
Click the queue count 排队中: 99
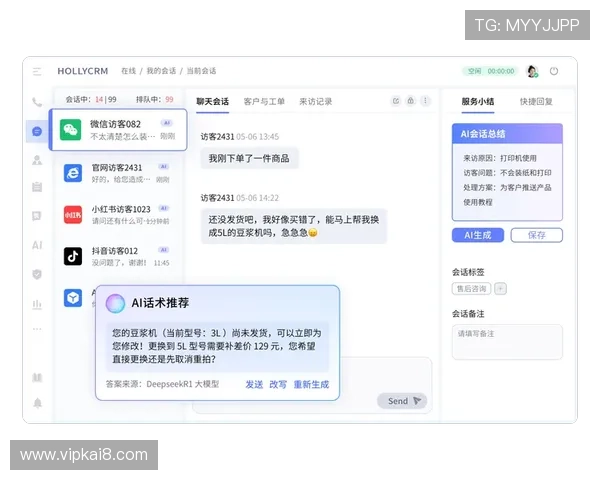tap(155, 100)
